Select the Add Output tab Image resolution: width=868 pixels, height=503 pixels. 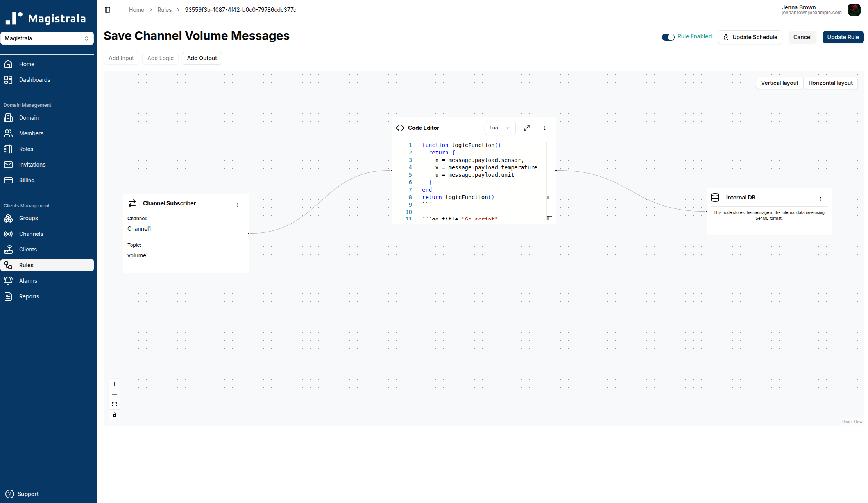(x=202, y=58)
